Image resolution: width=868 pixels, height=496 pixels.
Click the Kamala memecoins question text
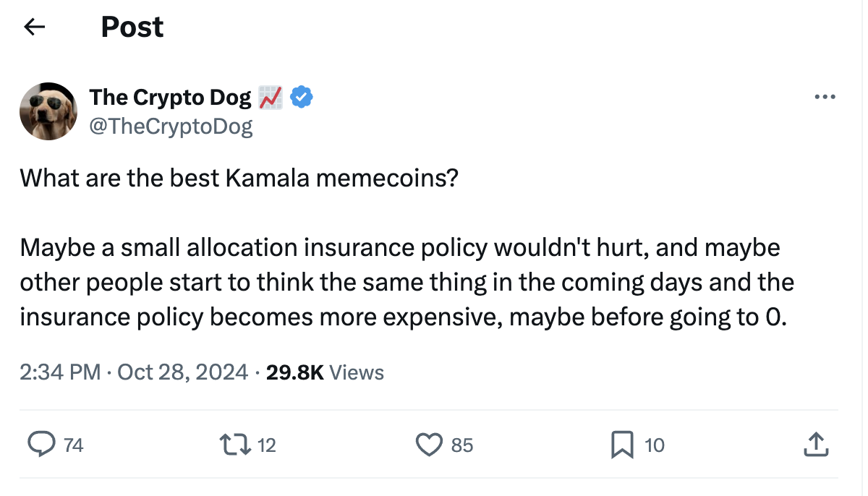coord(239,178)
